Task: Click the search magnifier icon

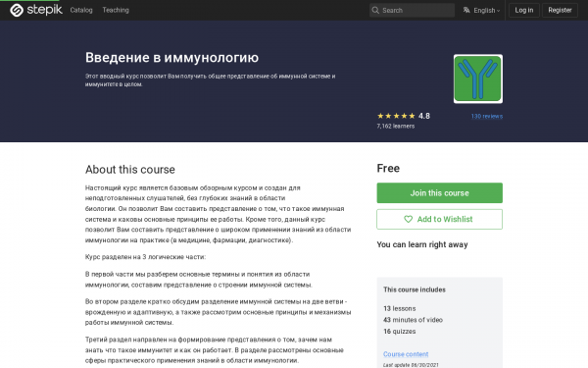Action: click(375, 10)
